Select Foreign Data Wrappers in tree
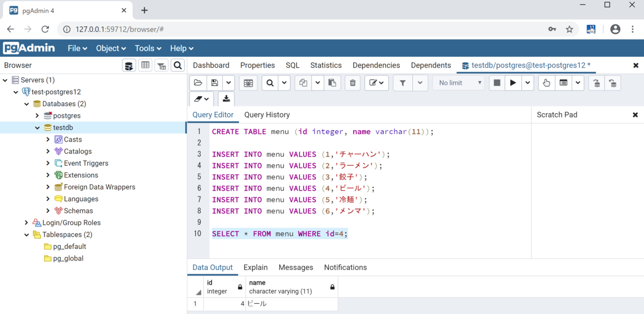 pyautogui.click(x=99, y=187)
